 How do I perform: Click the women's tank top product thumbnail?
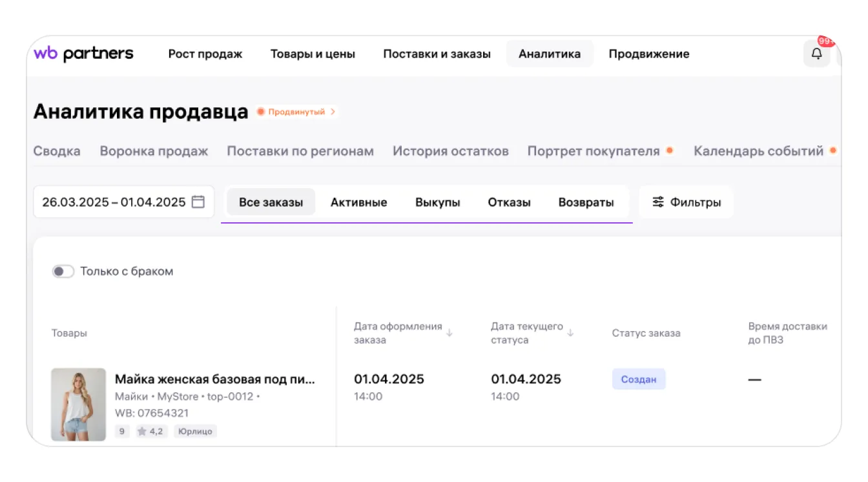78,404
